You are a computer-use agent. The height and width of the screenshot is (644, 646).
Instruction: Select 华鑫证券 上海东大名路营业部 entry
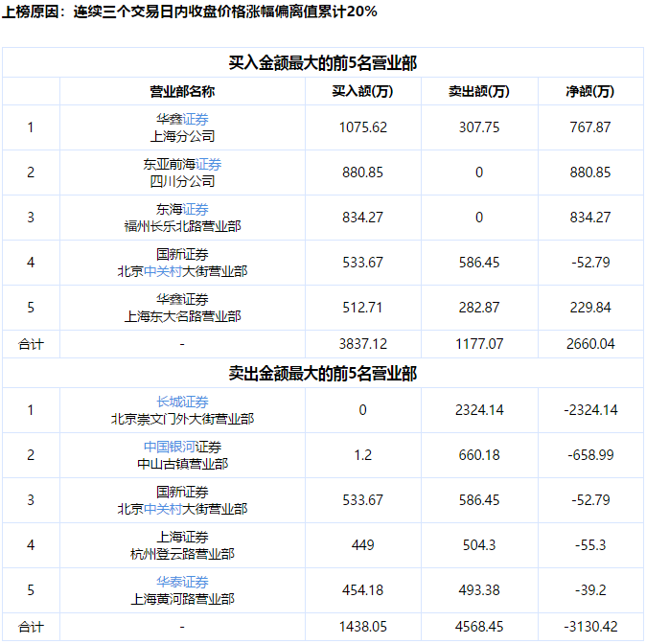coord(182,308)
